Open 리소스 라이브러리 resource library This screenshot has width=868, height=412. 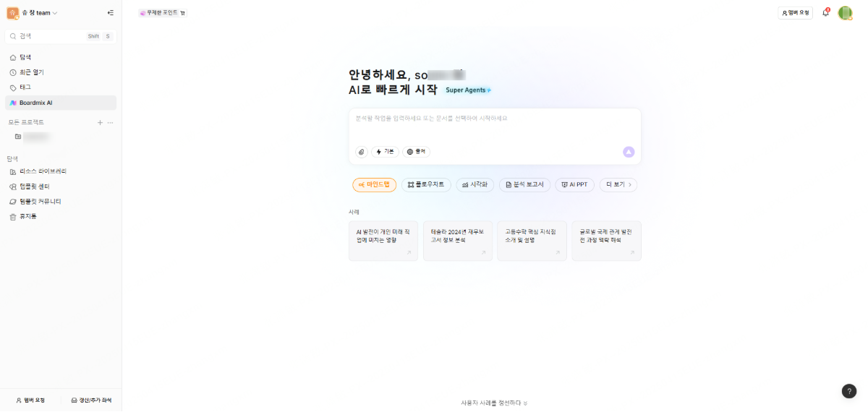click(x=61, y=171)
